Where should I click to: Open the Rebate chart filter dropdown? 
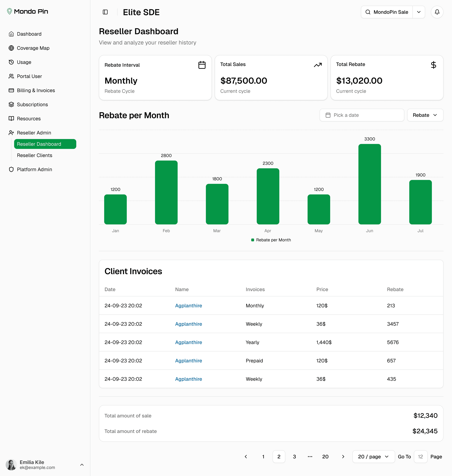[425, 115]
